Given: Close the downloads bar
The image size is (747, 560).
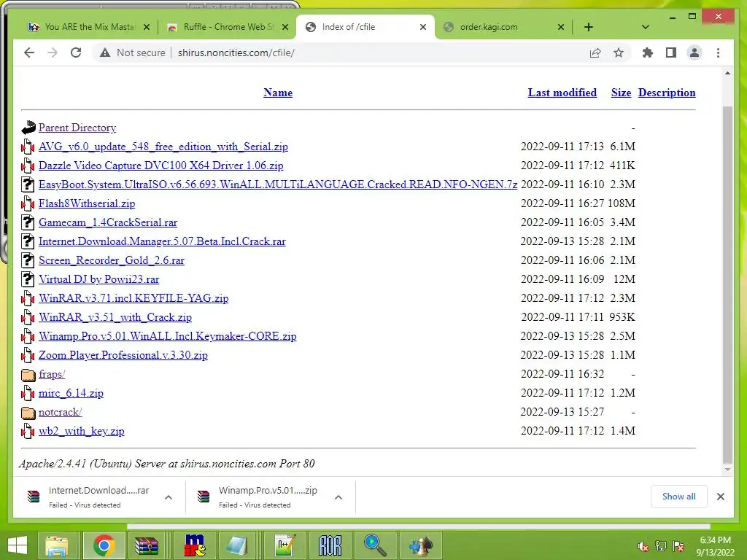Looking at the screenshot, I should click(720, 497).
